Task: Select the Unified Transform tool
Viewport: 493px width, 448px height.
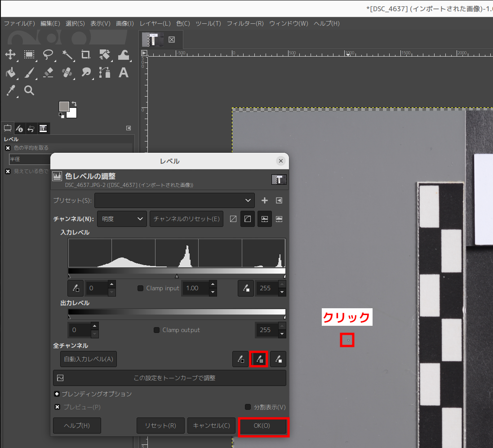Action: click(x=104, y=54)
